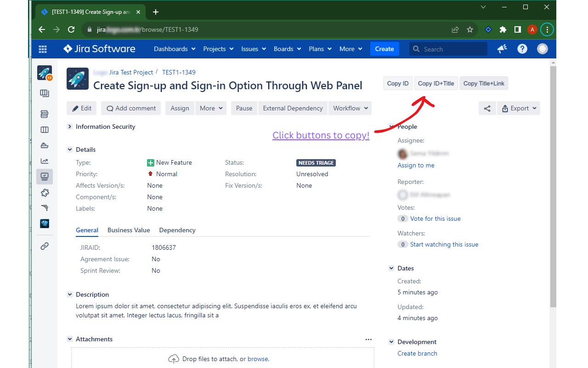Collapse the Development section
The width and height of the screenshot is (588, 368).
[x=391, y=342]
